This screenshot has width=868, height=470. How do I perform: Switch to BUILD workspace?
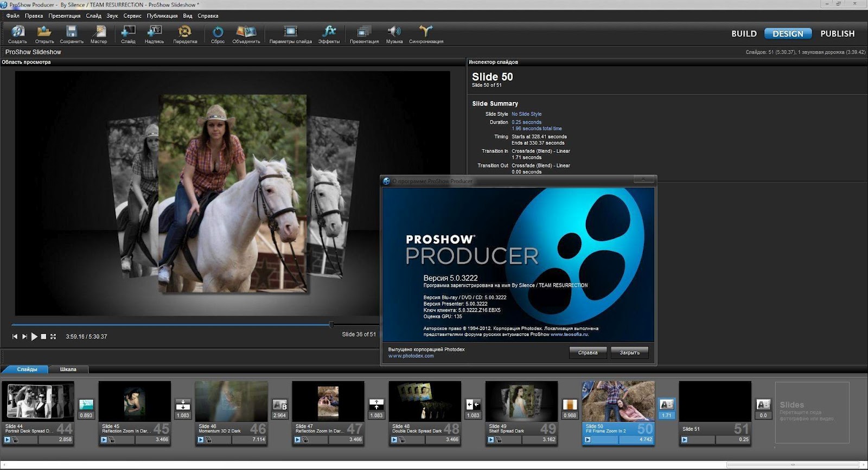pyautogui.click(x=744, y=34)
